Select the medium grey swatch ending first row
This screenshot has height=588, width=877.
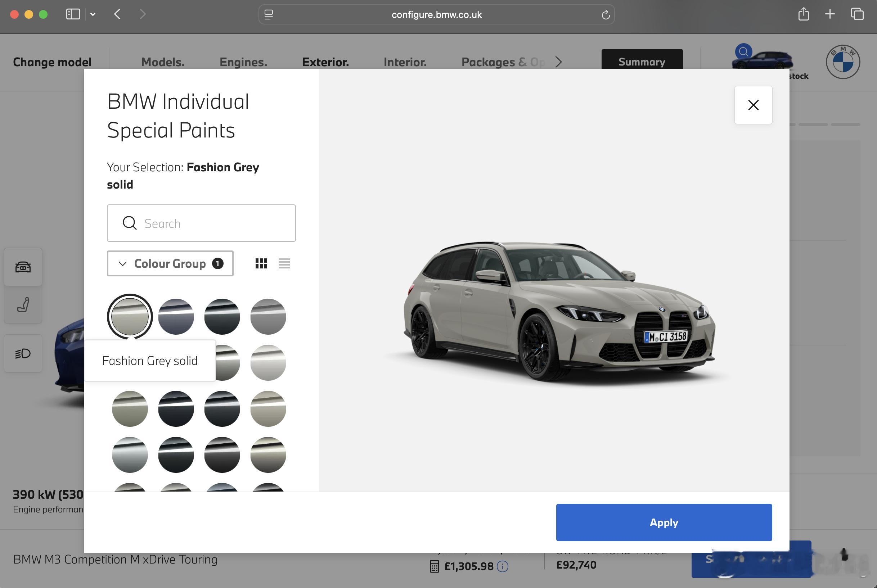(268, 317)
